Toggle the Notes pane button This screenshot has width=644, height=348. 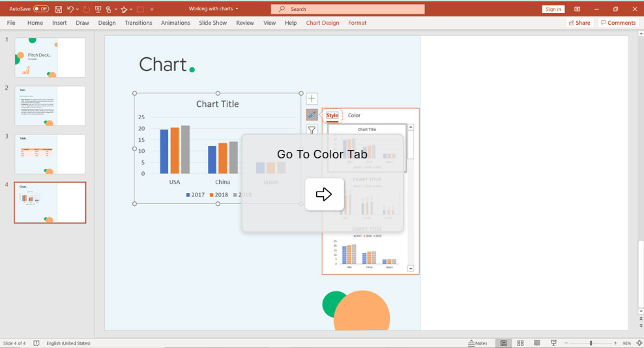(x=478, y=343)
